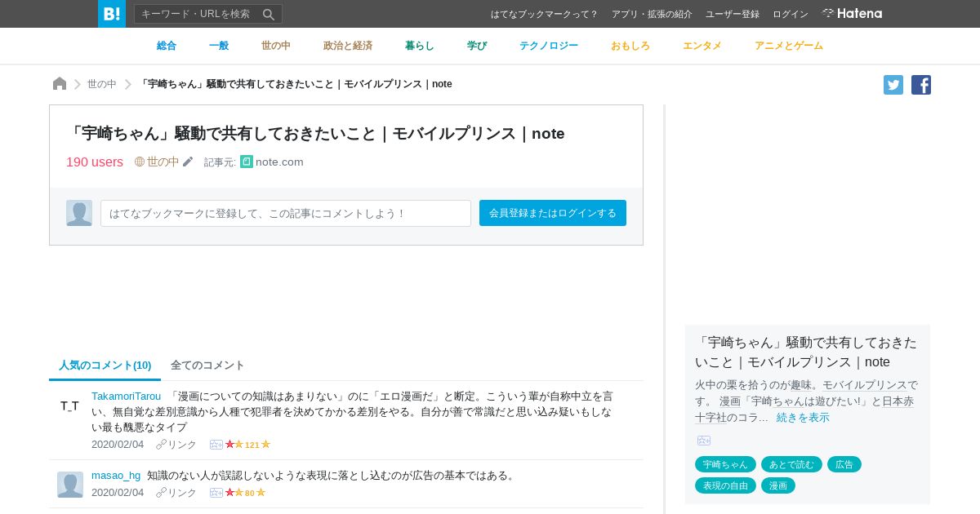Click masao_hg's avatar image
This screenshot has height=514, width=980.
70,485
